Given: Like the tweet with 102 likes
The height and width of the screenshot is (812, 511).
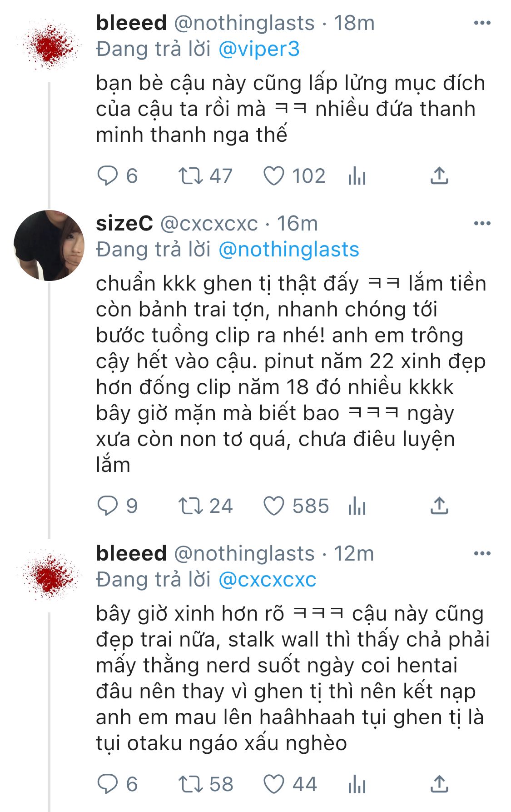Looking at the screenshot, I should [x=274, y=176].
